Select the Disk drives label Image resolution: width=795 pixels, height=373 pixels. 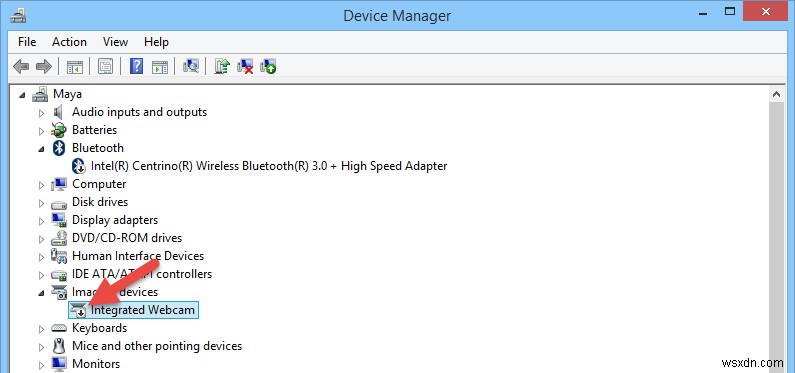coord(100,202)
